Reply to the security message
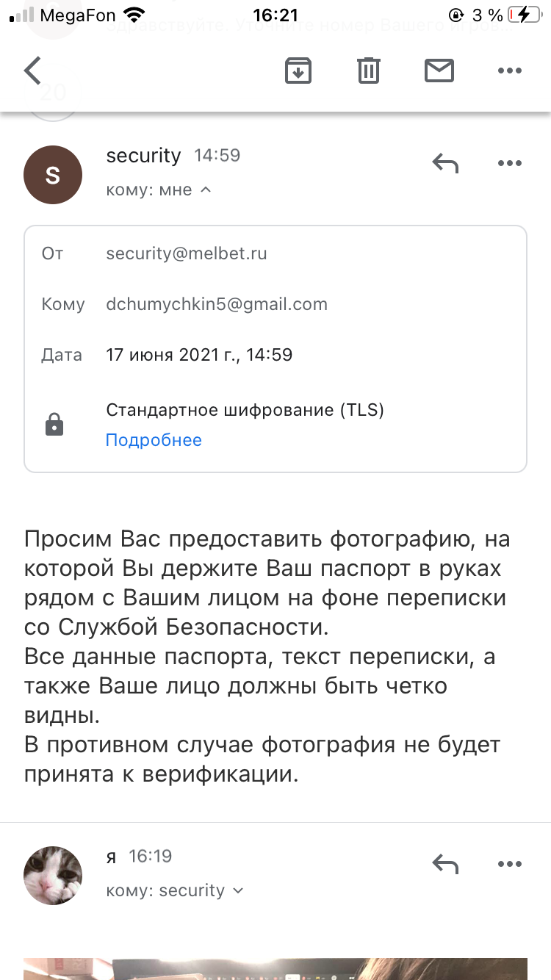 (445, 163)
